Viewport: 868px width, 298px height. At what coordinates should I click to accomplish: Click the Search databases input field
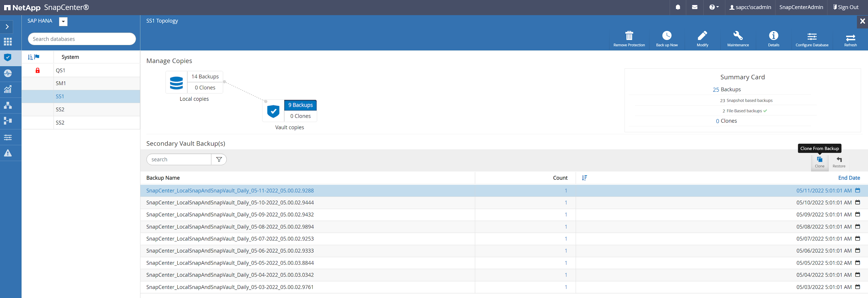[x=82, y=39]
